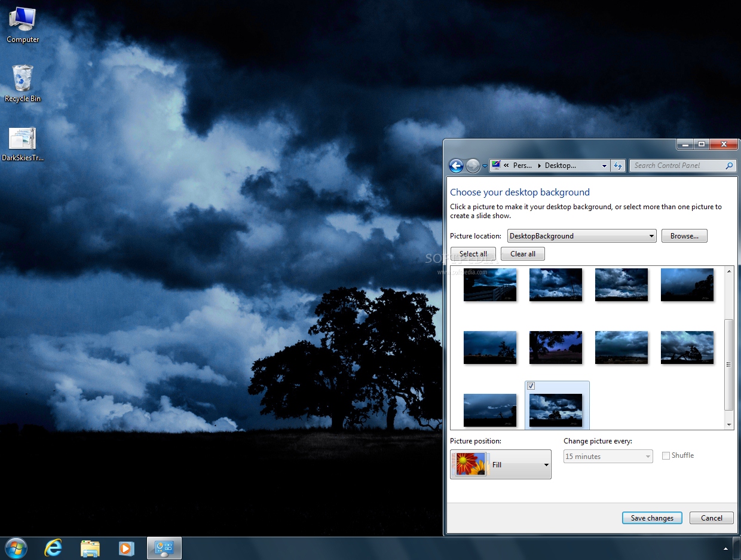Open the Picture position Fill dropdown
This screenshot has height=560, width=741.
(x=501, y=464)
